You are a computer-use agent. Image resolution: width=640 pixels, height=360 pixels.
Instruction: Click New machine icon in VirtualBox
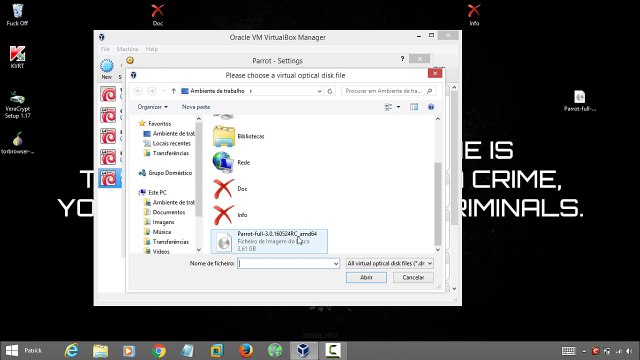pyautogui.click(x=107, y=69)
